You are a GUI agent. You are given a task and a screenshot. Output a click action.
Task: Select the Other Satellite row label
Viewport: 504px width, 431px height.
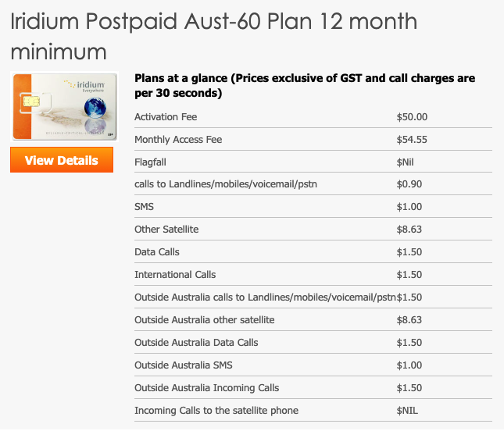click(x=166, y=230)
